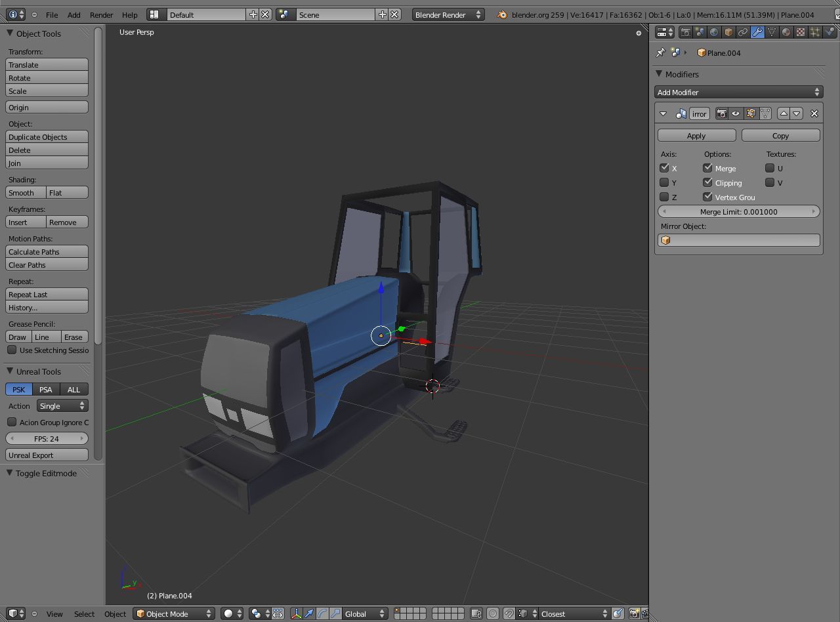
Task: Toggle the Vertex Groups checkbox
Action: click(x=707, y=197)
